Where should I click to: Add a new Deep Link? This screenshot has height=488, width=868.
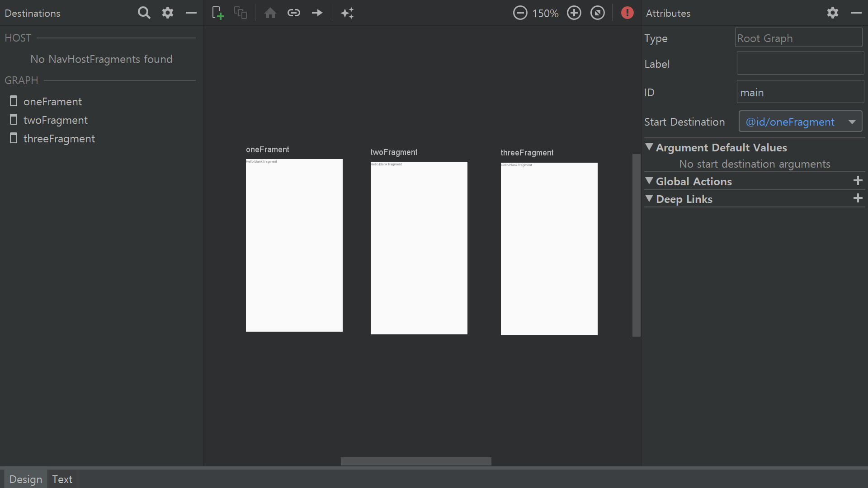click(858, 198)
